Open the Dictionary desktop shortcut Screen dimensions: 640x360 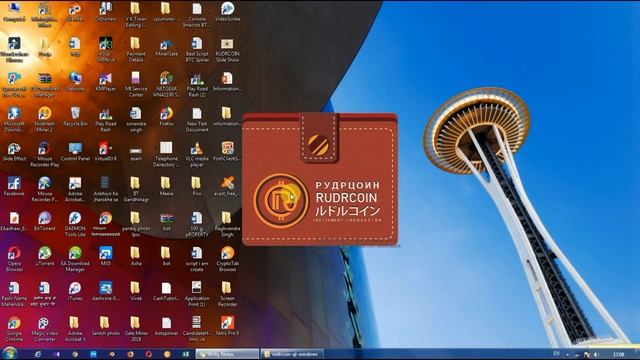[x=106, y=11]
